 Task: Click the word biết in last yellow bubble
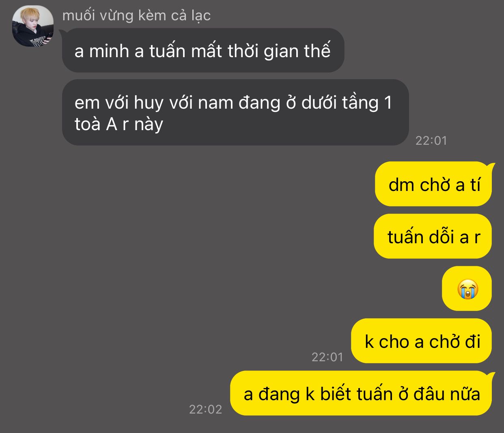(336, 394)
